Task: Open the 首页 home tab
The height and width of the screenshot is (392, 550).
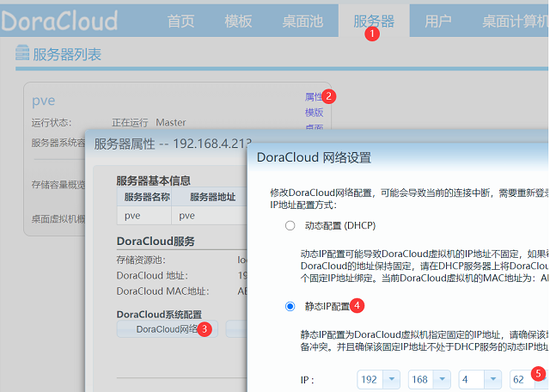Action: coord(180,21)
